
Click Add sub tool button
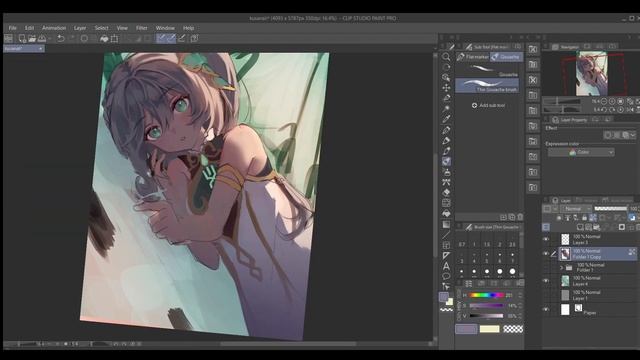coord(488,105)
